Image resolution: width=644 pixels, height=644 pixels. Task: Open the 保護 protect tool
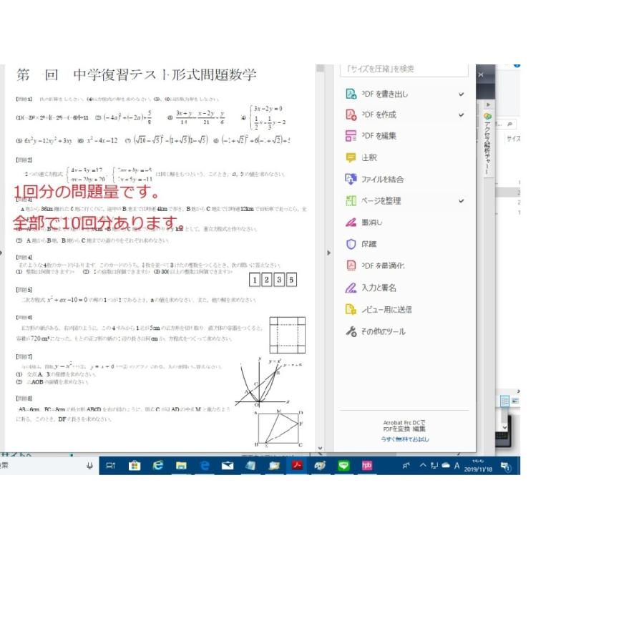[x=351, y=244]
